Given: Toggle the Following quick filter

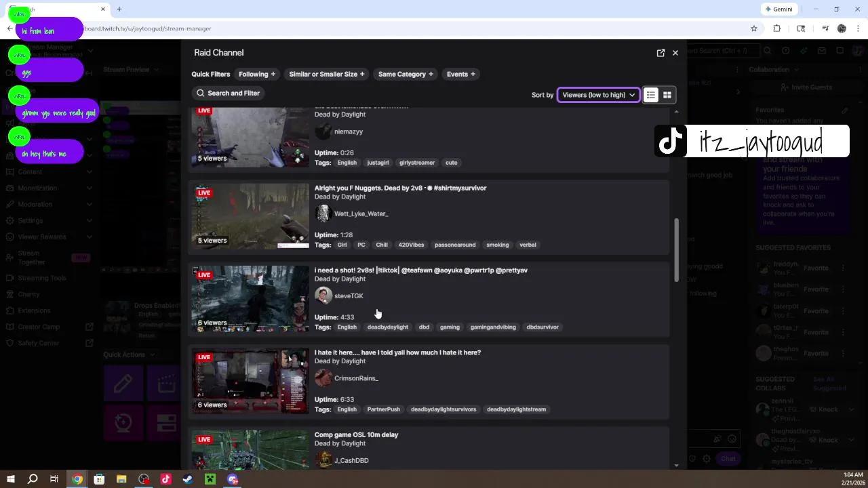Looking at the screenshot, I should click(257, 75).
